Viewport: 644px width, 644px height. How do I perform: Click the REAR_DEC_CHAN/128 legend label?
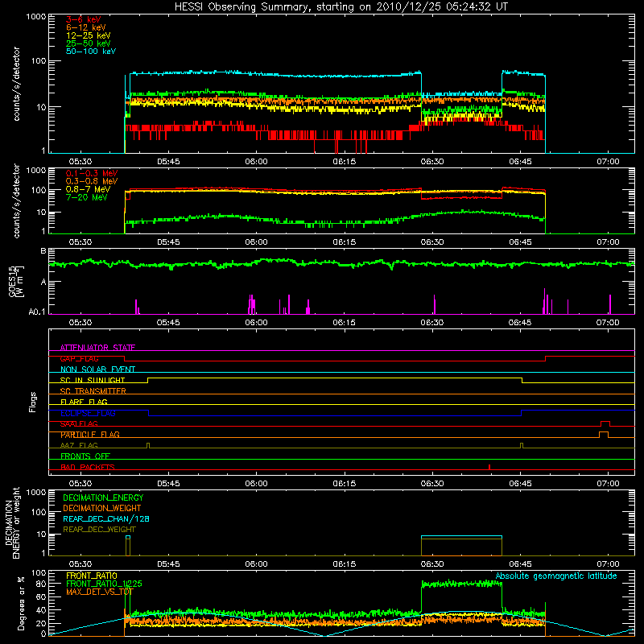click(106, 519)
